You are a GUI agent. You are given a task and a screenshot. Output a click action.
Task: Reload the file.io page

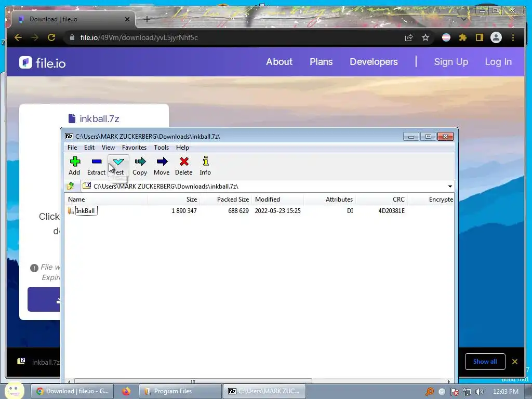click(x=51, y=37)
